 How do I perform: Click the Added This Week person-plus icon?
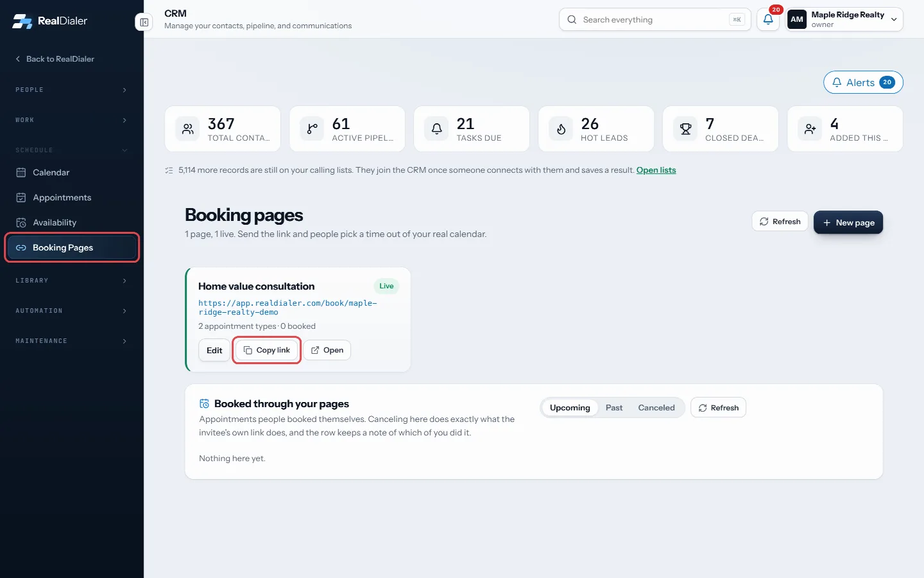[x=810, y=129]
